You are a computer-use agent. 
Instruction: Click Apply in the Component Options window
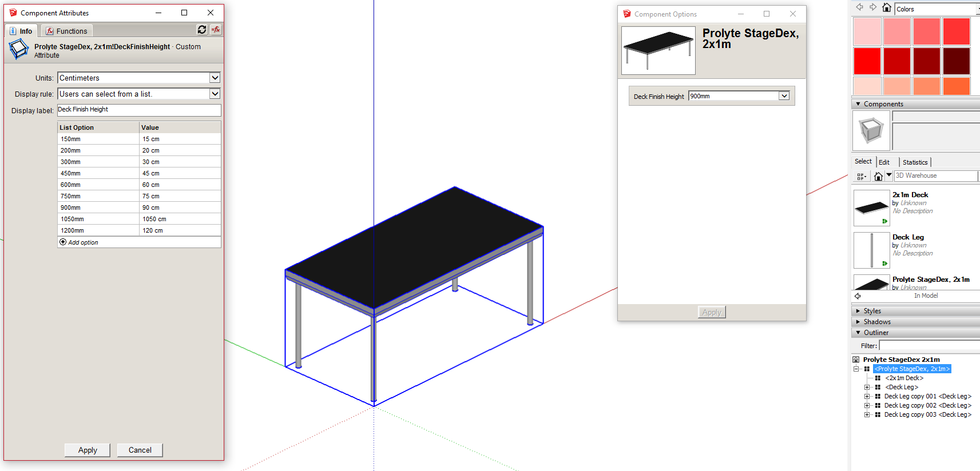point(712,312)
